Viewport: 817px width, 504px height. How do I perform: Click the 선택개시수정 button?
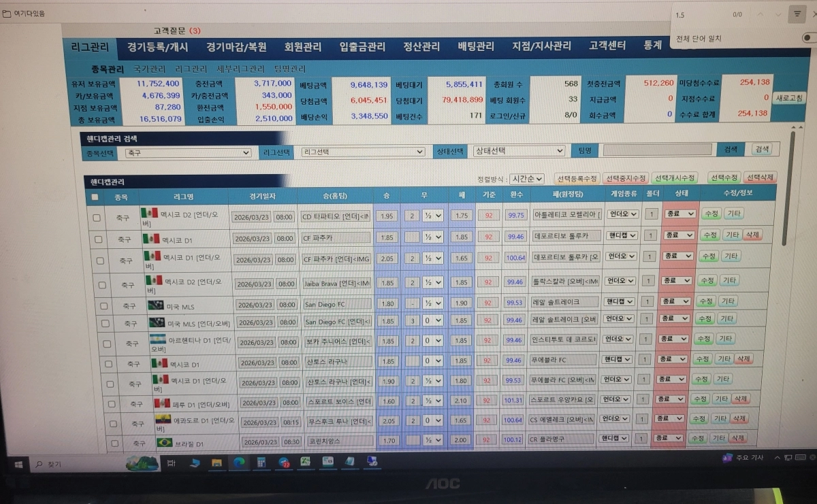(x=675, y=178)
